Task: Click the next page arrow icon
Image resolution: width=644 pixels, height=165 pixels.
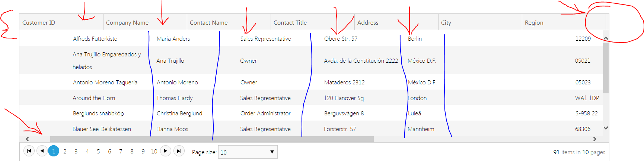Action: [x=166, y=151]
